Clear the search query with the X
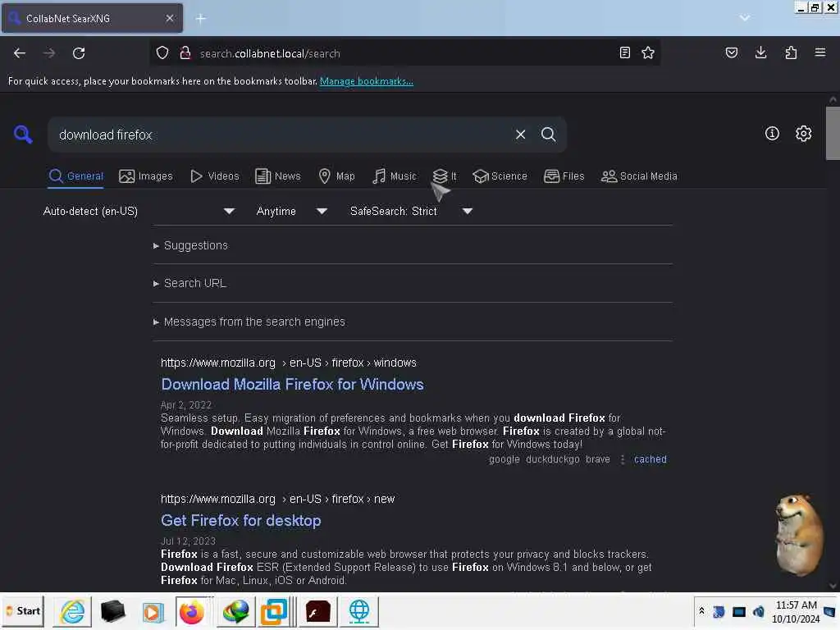 coord(520,135)
